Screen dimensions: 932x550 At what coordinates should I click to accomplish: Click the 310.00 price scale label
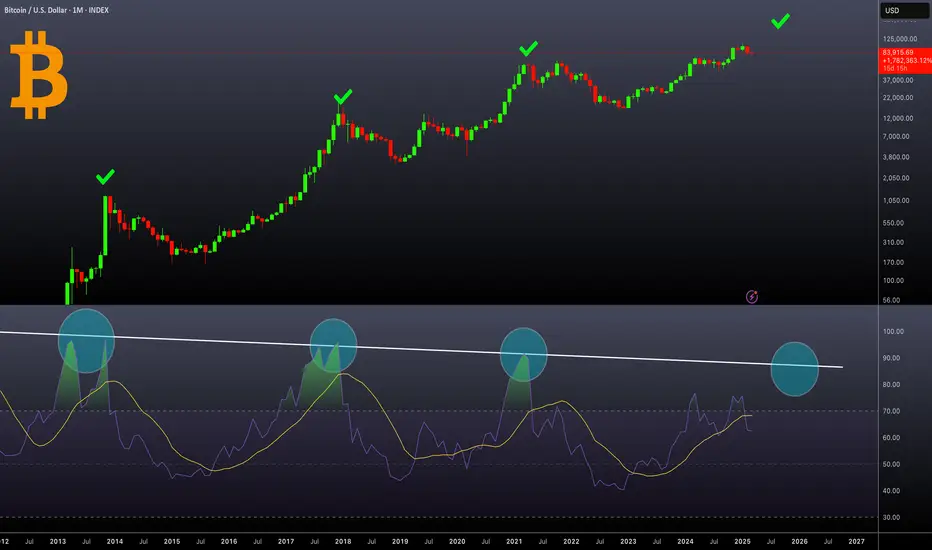(893, 243)
